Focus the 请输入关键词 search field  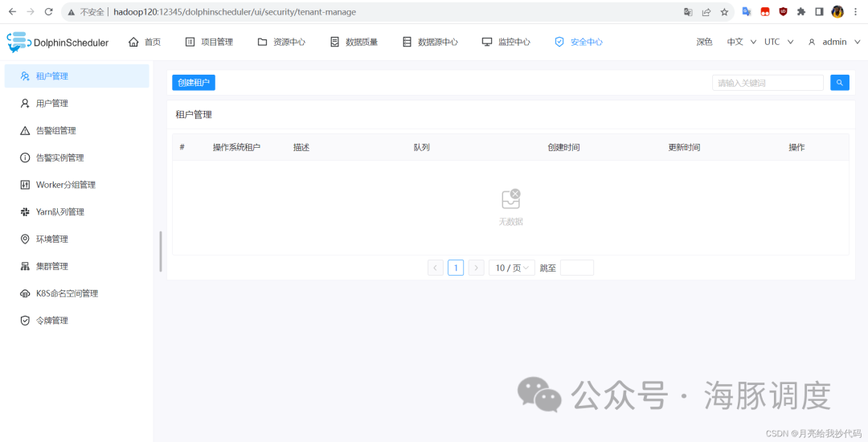coord(768,83)
